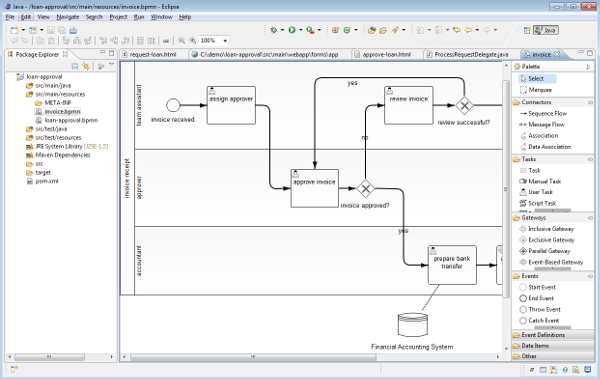This screenshot has width=600, height=379.
Task: Collapse the Gateways palette section
Action: point(553,217)
